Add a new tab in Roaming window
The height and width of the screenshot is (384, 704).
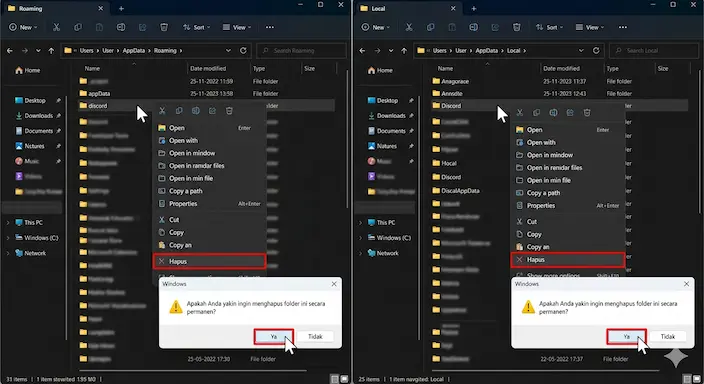(x=121, y=8)
